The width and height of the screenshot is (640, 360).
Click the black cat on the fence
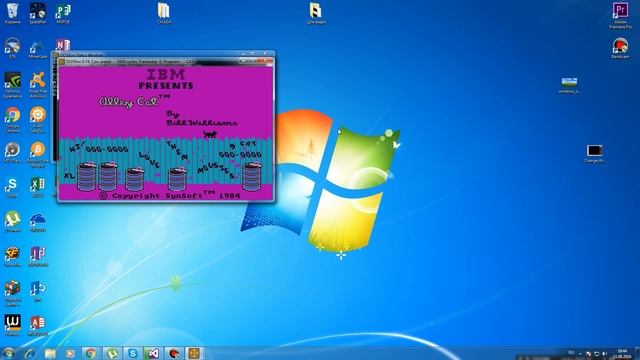click(x=210, y=134)
